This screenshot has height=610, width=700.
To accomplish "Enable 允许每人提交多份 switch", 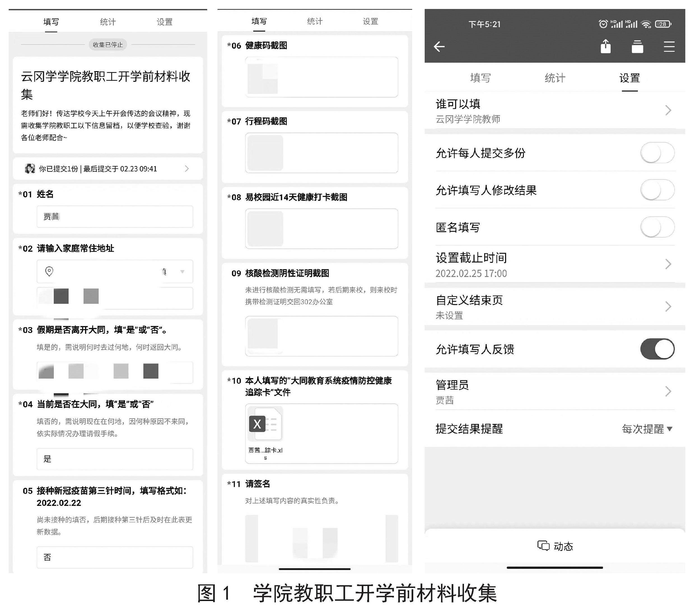I will pyautogui.click(x=657, y=153).
